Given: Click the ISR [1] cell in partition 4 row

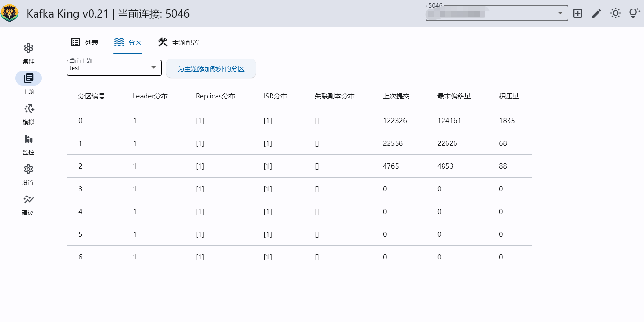Looking at the screenshot, I should pyautogui.click(x=268, y=212).
